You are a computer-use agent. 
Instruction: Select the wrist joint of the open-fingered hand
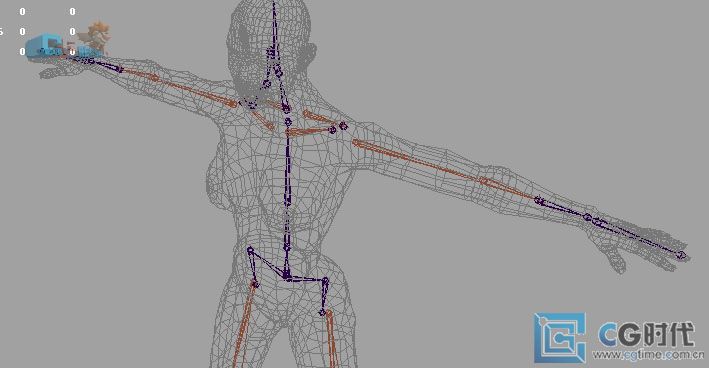click(x=587, y=217)
